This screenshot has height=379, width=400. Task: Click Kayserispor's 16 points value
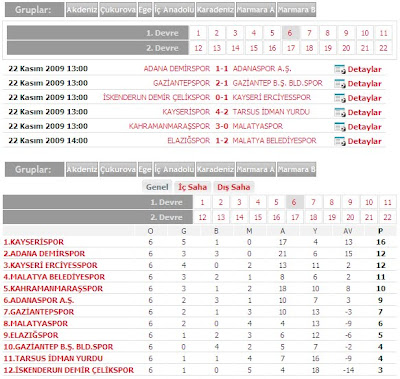(x=381, y=242)
